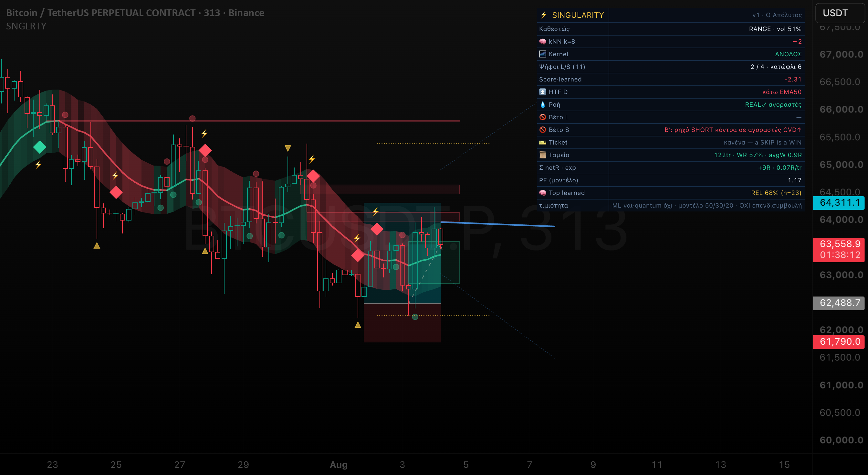Click the prohibition icon in the Βέτο S row
This screenshot has height=475, width=868.
(542, 130)
